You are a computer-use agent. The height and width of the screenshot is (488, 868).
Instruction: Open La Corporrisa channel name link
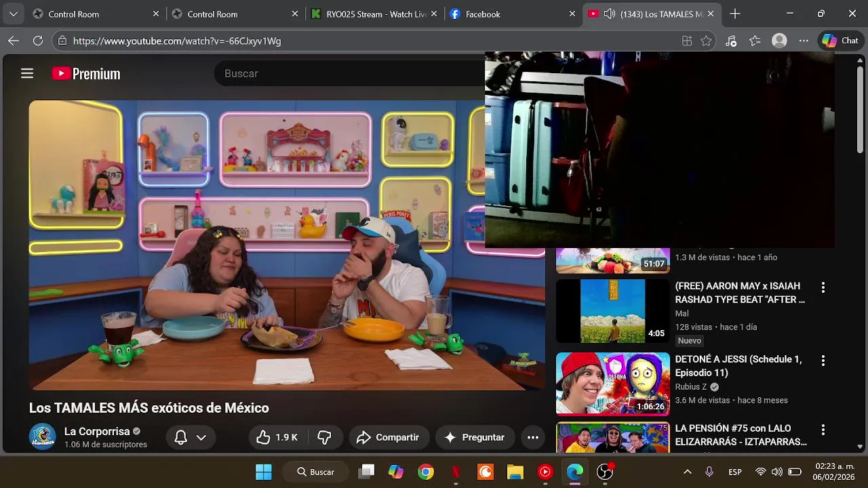pyautogui.click(x=97, y=431)
